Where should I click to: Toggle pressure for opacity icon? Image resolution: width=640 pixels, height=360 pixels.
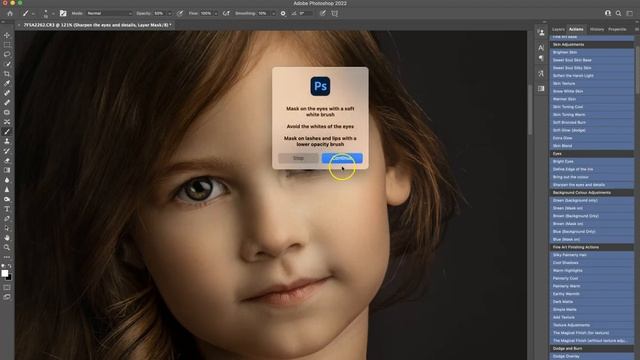pyautogui.click(x=180, y=13)
